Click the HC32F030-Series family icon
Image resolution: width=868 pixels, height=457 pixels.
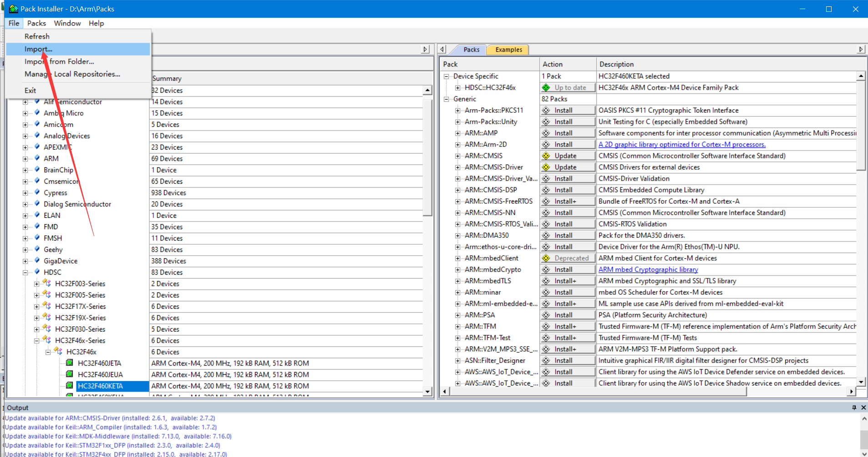(x=47, y=328)
